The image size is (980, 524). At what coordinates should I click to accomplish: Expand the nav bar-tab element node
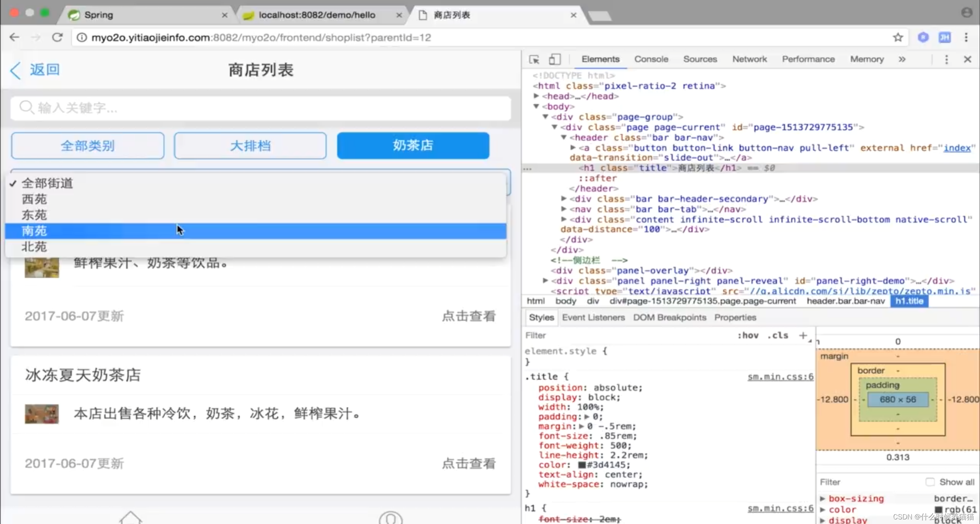563,209
